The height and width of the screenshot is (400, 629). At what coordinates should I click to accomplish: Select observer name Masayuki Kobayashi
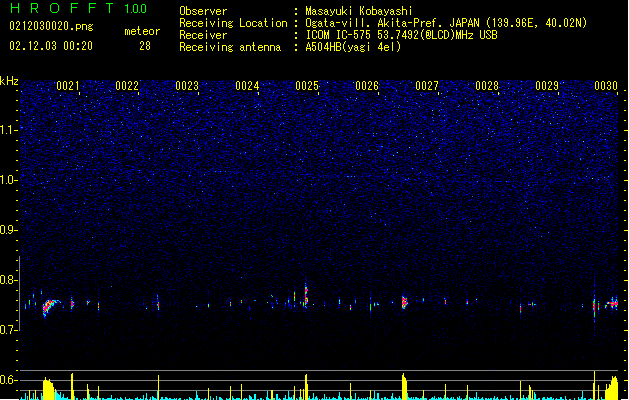[359, 11]
